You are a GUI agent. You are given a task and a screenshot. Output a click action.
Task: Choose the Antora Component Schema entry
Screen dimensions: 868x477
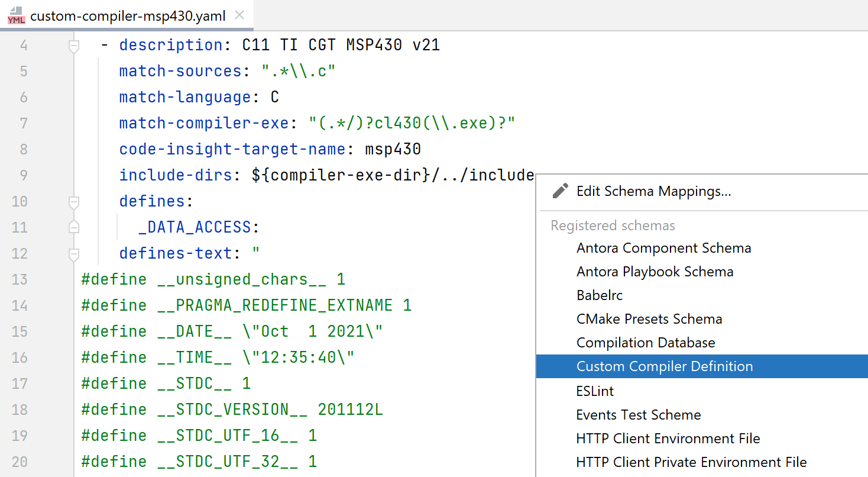(x=663, y=247)
